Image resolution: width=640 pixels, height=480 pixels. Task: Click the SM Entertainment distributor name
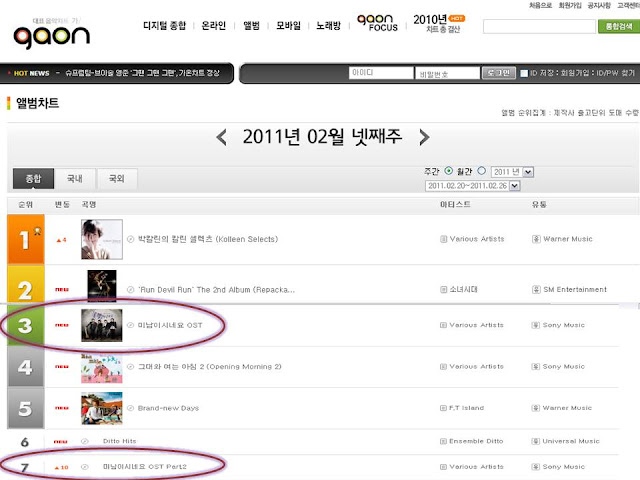coord(575,289)
